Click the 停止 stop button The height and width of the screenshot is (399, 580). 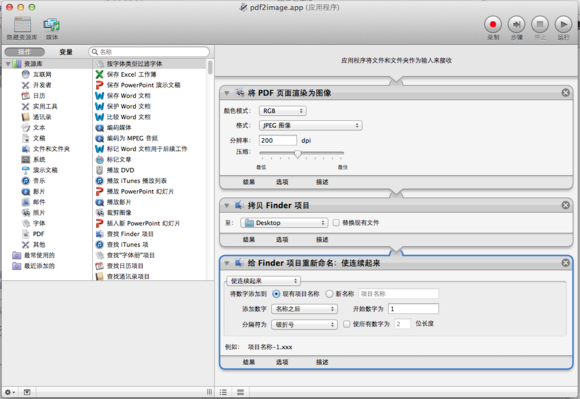540,24
